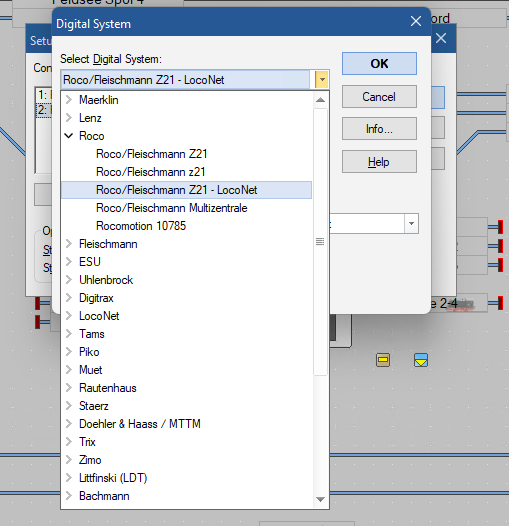Expand the Littfinski (LDT) tree node
The image size is (509, 526).
coord(69,478)
